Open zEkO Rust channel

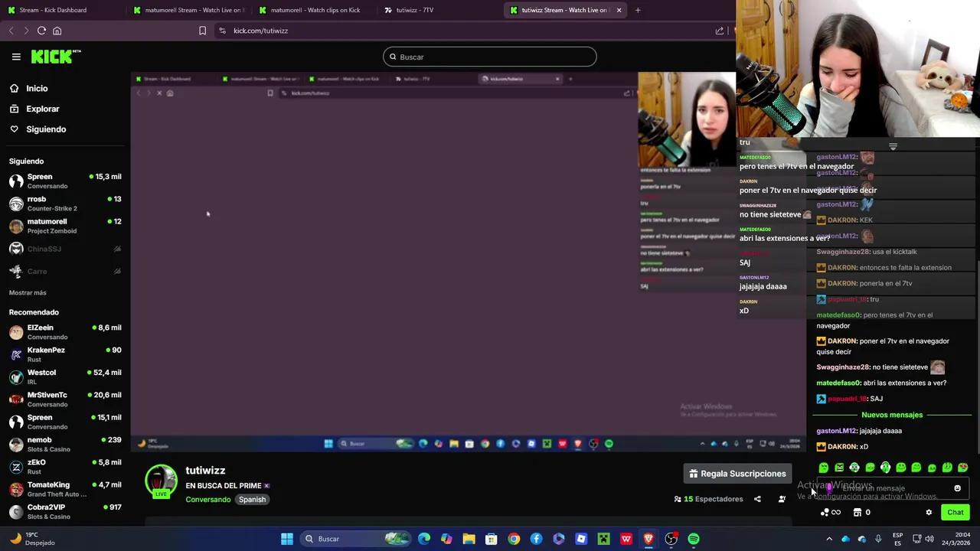[x=65, y=467]
